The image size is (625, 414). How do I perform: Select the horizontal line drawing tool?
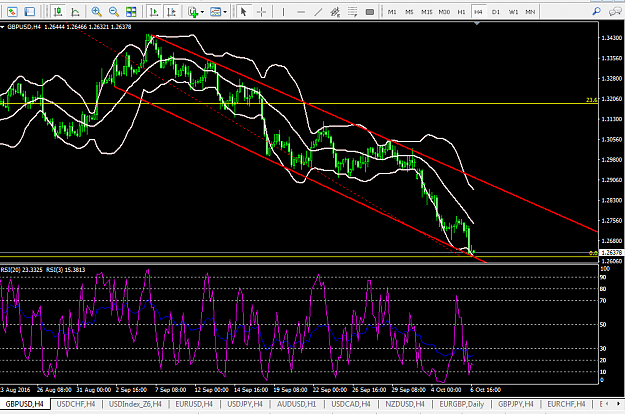[301, 12]
